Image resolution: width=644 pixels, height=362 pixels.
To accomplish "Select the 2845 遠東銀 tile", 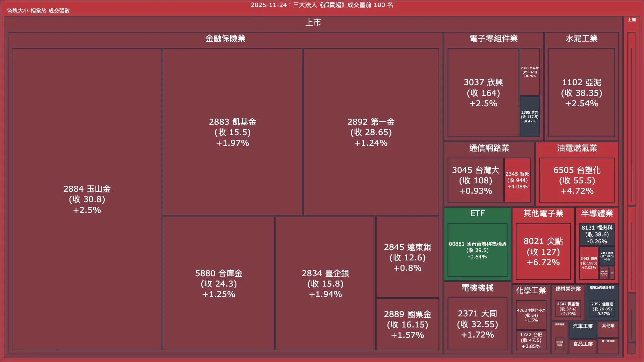I will [x=407, y=258].
